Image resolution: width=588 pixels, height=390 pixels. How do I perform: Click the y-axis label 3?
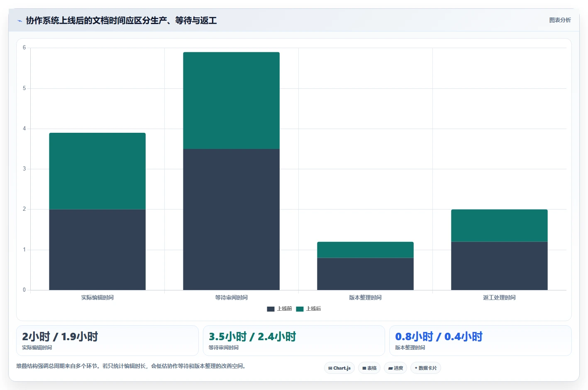24,169
